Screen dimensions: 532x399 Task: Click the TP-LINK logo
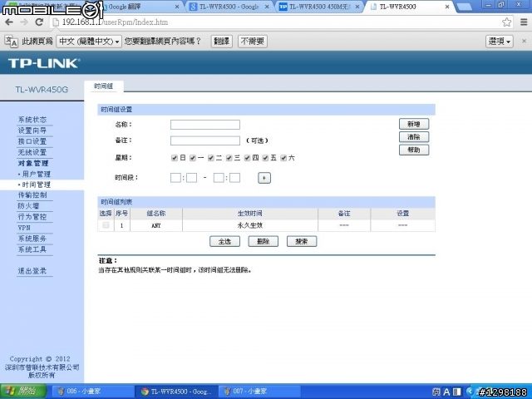click(44, 63)
